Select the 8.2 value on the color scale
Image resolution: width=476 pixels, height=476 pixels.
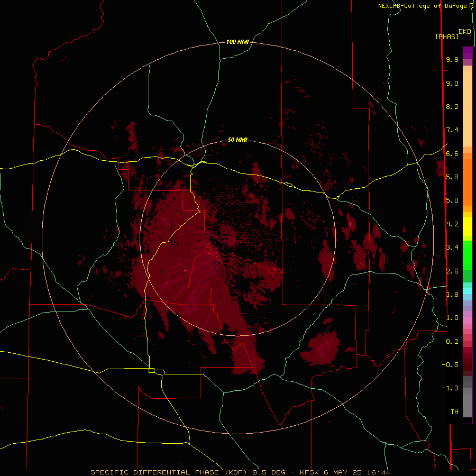click(x=452, y=106)
